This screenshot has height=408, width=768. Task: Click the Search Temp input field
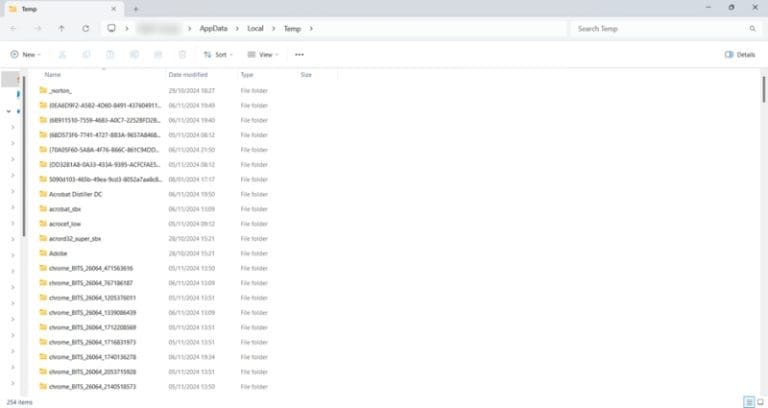[x=660, y=28]
